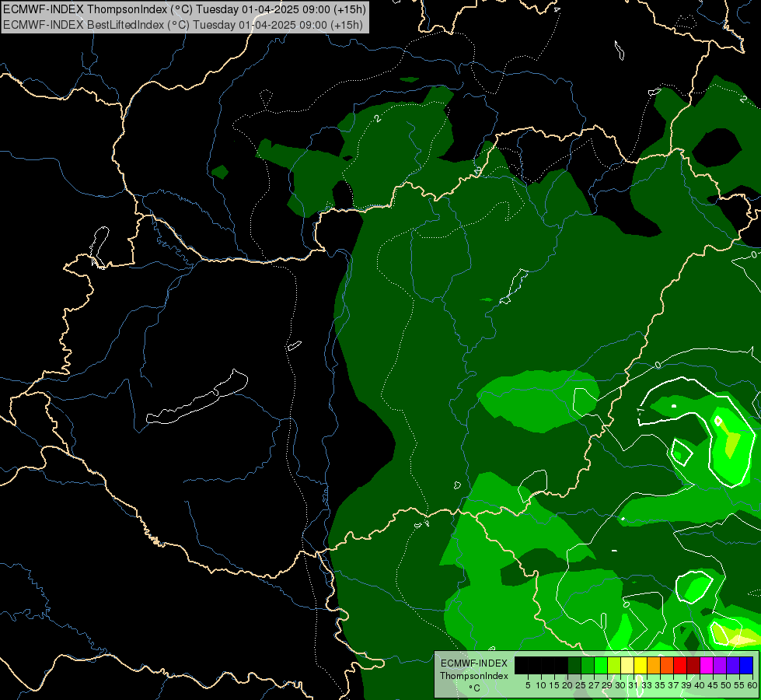
Task: Click legend tick value '39'
Action: (x=686, y=685)
